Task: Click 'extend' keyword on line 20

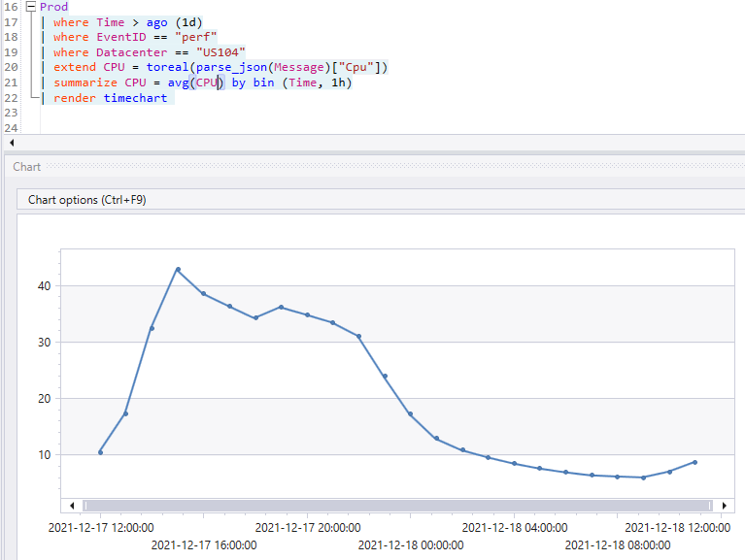Action: point(75,67)
